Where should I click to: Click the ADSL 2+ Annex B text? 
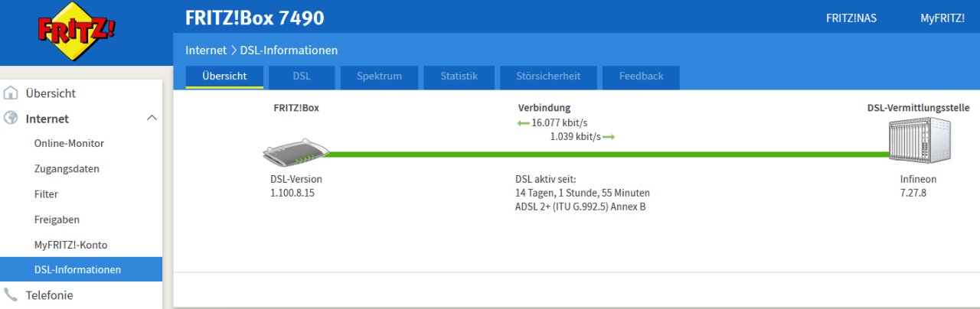[x=580, y=207]
